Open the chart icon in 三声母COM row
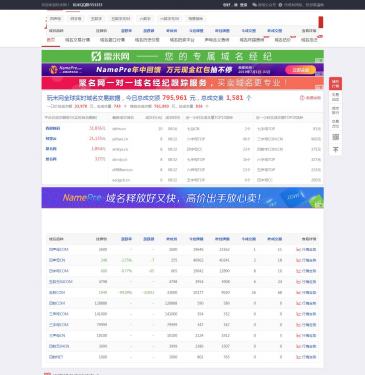The height and width of the screenshot is (375, 365). pos(298,314)
